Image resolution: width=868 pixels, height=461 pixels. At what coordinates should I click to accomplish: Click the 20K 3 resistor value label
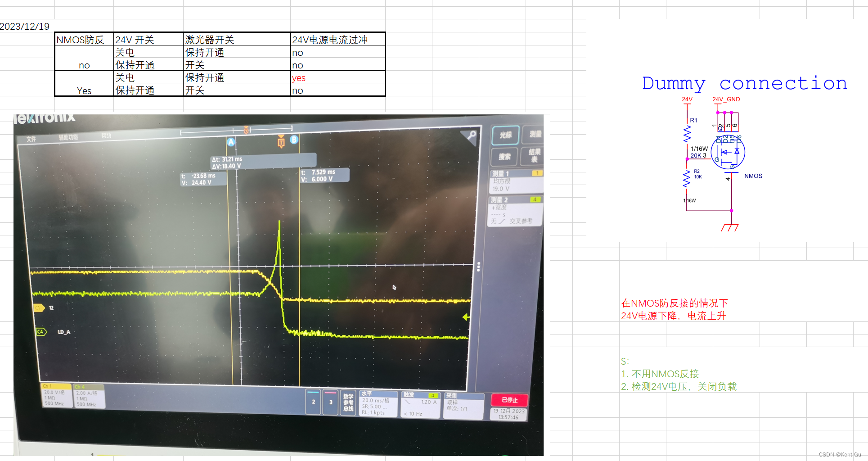698,156
